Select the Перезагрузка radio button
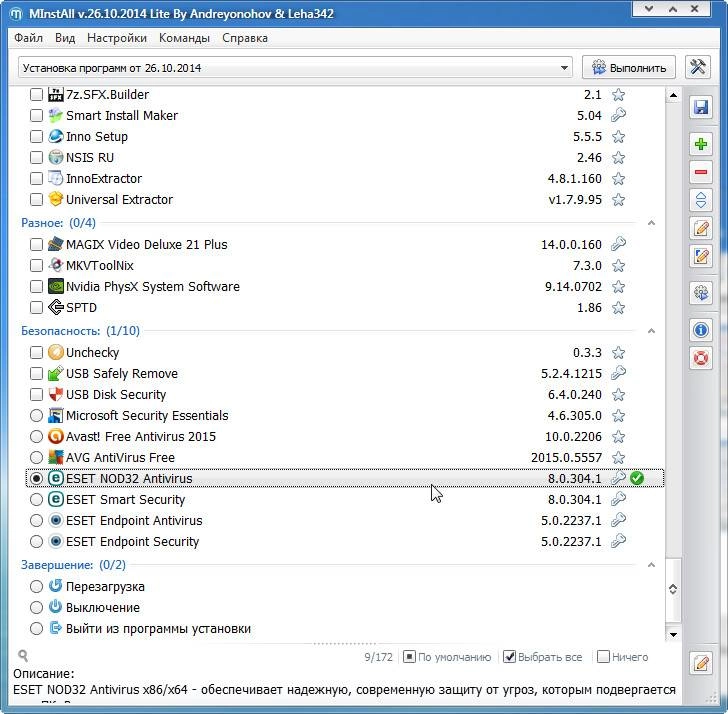 pyautogui.click(x=36, y=586)
